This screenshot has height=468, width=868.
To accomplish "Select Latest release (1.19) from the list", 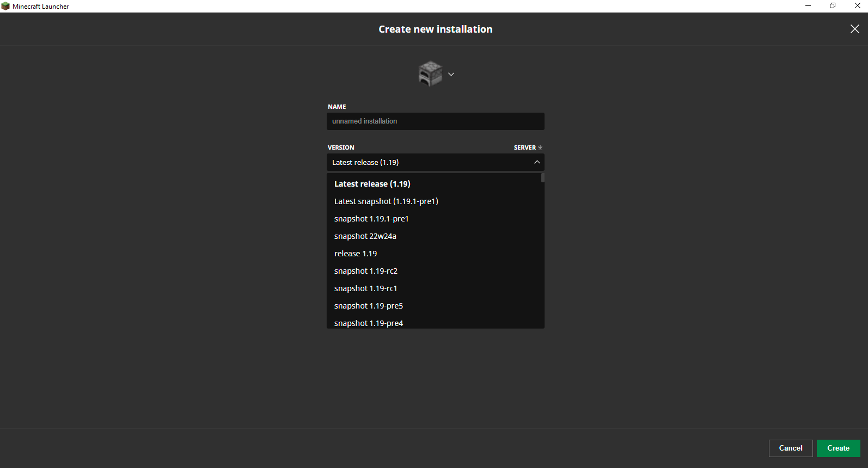I will pos(433,184).
